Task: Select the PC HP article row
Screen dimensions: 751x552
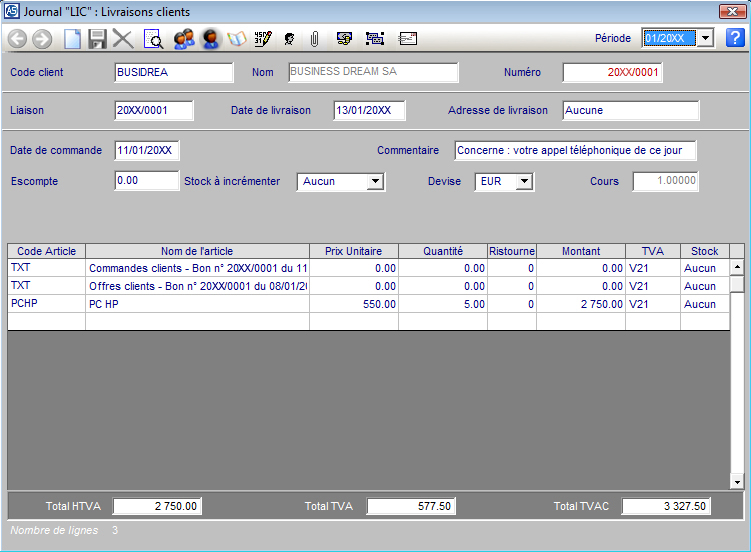Action: tap(197, 304)
